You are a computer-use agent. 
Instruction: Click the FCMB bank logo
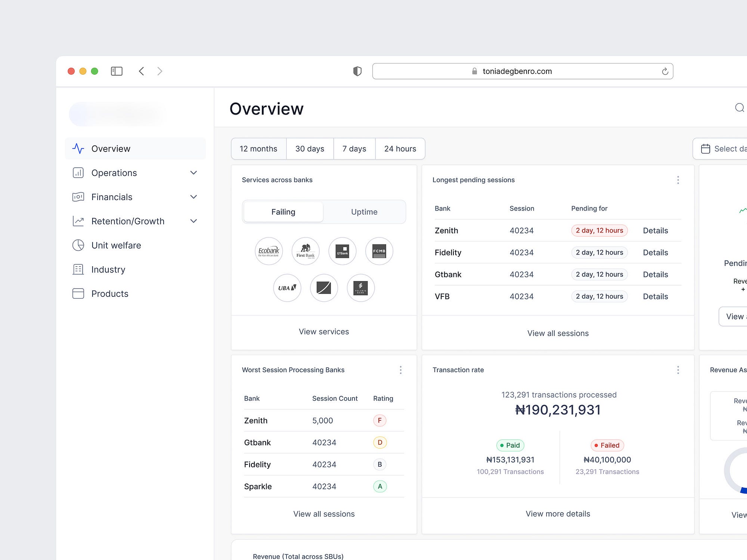click(379, 251)
